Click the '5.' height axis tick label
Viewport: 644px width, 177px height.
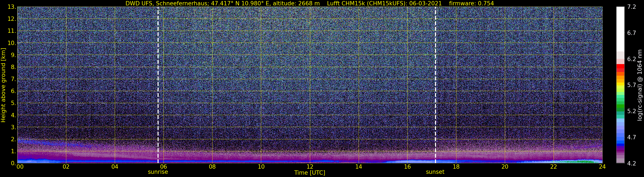point(13,103)
